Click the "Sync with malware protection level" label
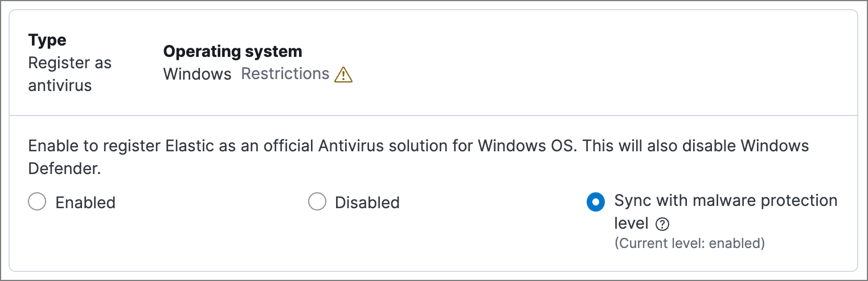This screenshot has height=281, width=868. [726, 201]
